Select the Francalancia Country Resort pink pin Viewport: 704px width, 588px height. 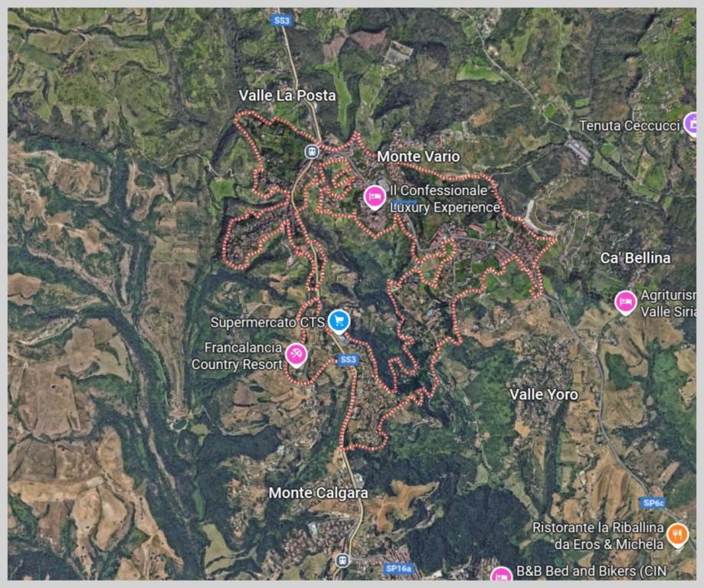click(296, 355)
